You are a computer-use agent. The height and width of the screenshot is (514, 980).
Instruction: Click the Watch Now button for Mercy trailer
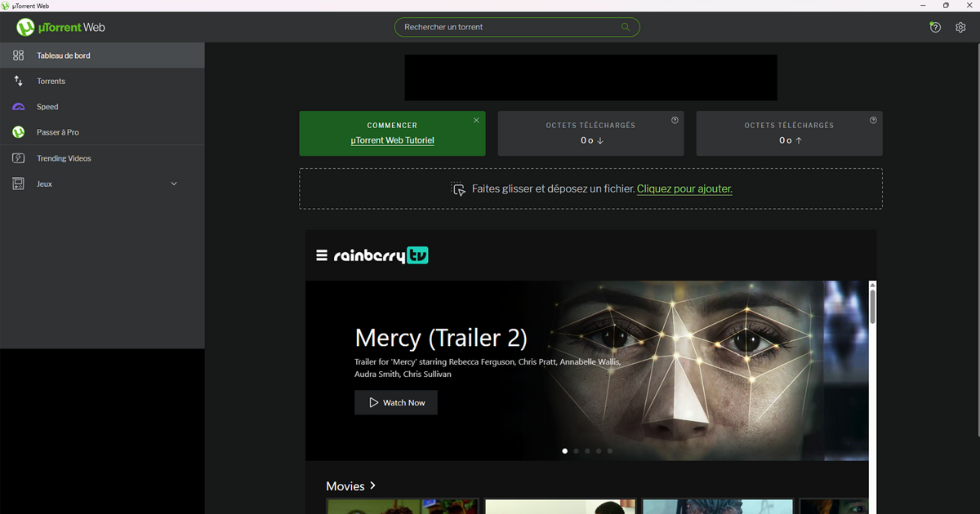395,402
